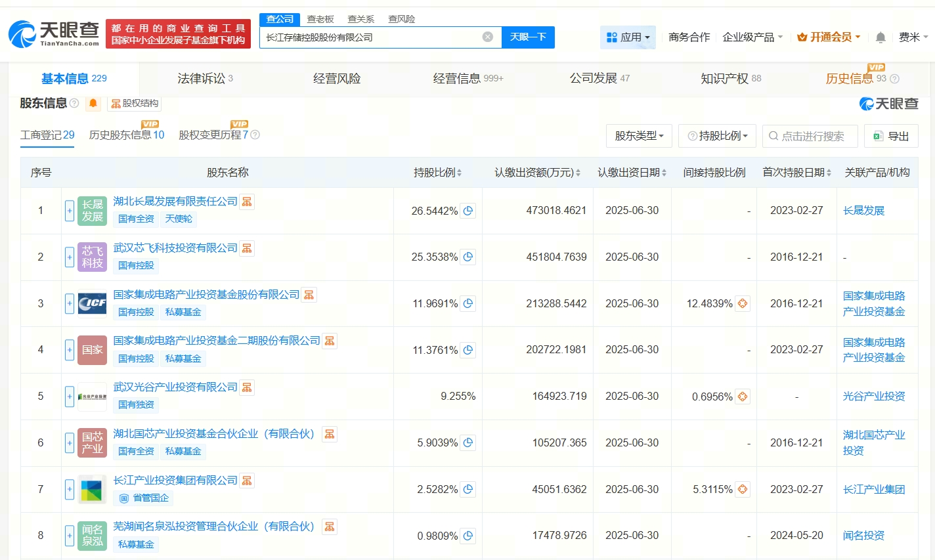Viewport: 935px width, 560px height.
Task: Click the shareholder search input field
Action: (x=810, y=136)
